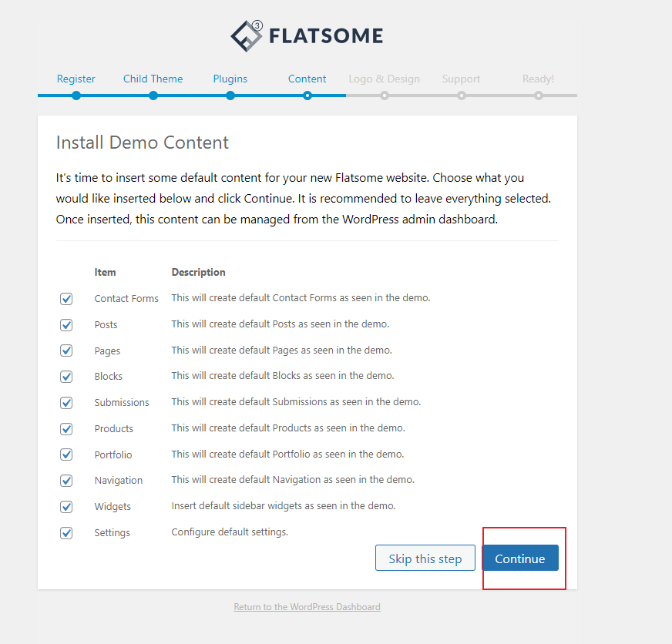Screen dimensions: 672x644
Task: Uncheck the Contact Forms checkbox
Action: pyautogui.click(x=66, y=299)
